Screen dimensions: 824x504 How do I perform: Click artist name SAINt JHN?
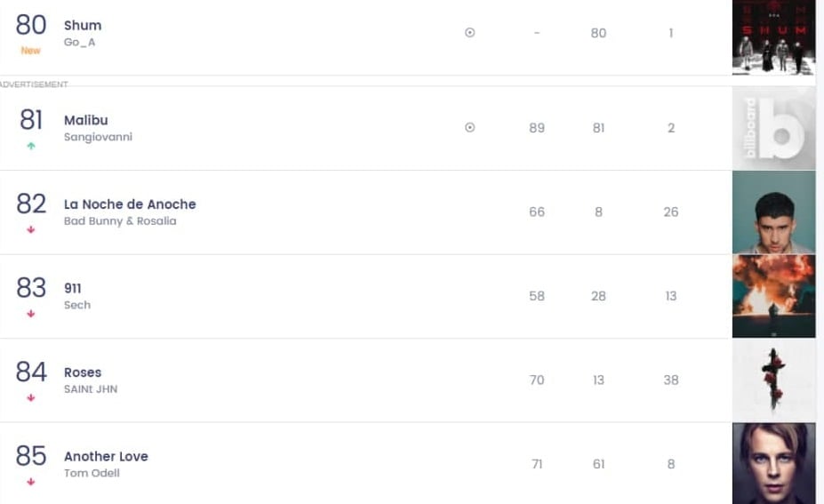(x=91, y=389)
